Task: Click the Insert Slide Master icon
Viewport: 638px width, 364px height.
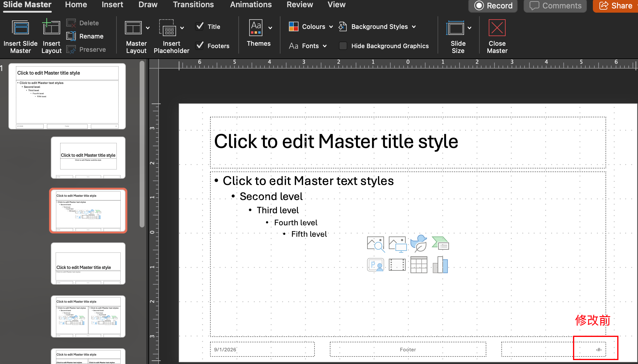Action: pyautogui.click(x=20, y=28)
